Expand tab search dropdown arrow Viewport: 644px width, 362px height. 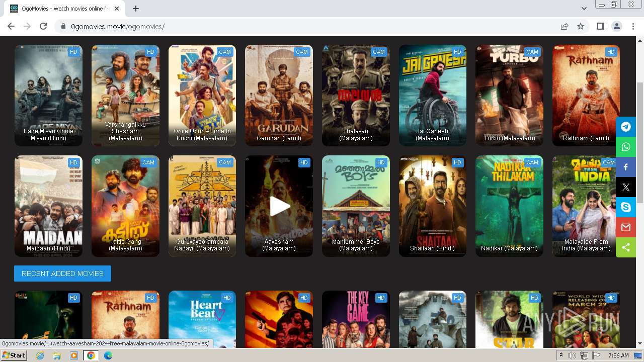tap(584, 9)
